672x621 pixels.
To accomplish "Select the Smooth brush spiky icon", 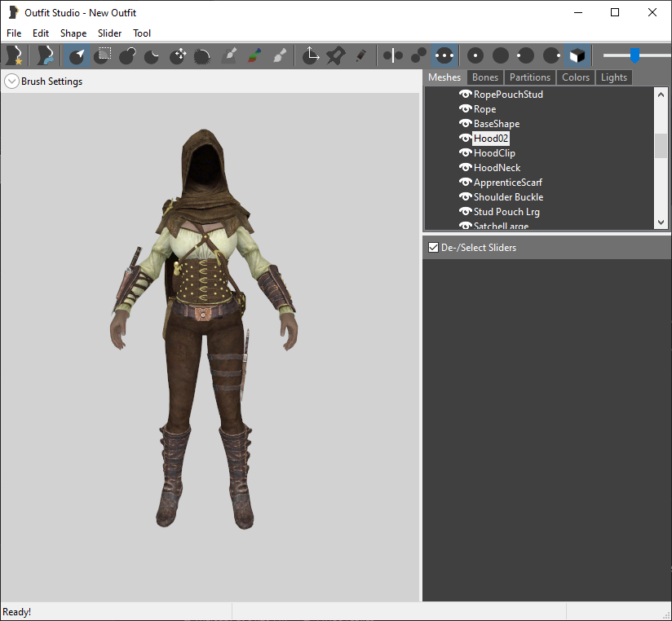I will (202, 55).
